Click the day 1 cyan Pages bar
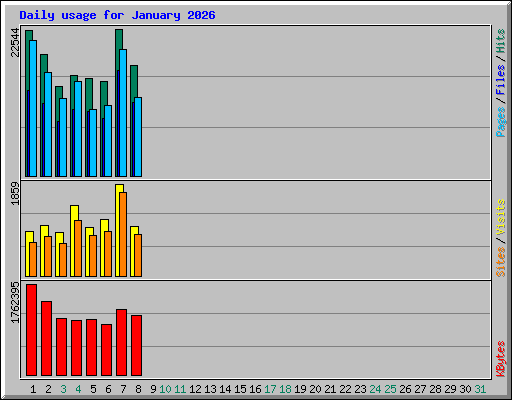This screenshot has height=400, width=512. point(33,108)
